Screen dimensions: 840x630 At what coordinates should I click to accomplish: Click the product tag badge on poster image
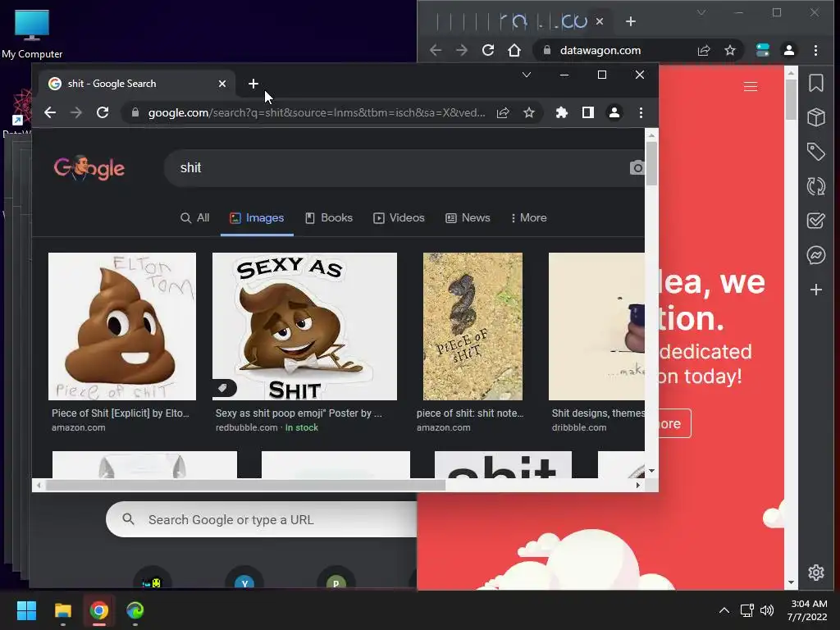point(223,387)
